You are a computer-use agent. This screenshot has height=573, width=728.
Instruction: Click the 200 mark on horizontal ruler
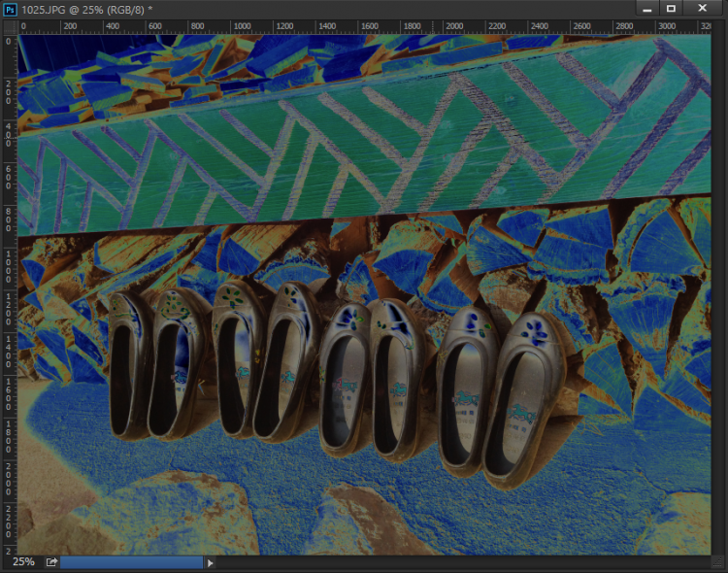click(x=71, y=26)
